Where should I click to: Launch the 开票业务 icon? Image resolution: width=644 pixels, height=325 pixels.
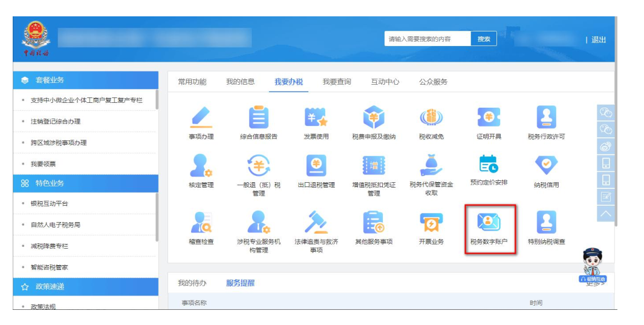pos(431,223)
